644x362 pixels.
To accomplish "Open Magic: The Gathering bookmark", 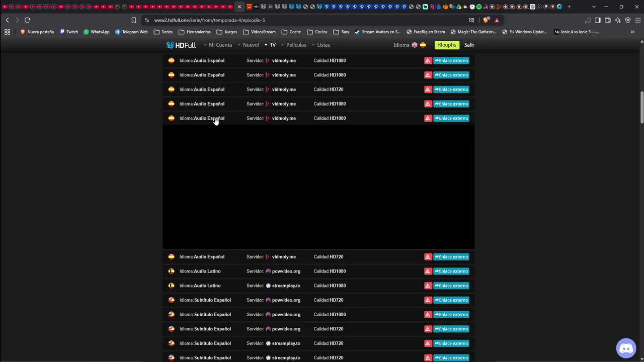I will [x=473, y=32].
